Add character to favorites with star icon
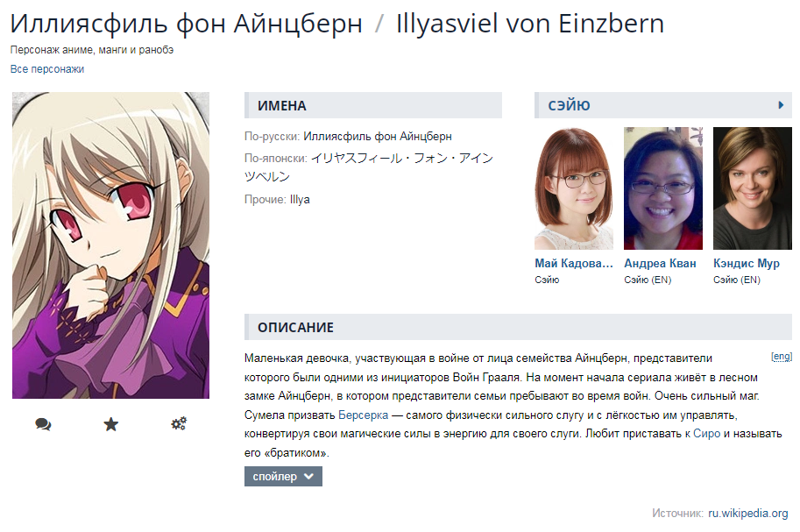 click(110, 424)
